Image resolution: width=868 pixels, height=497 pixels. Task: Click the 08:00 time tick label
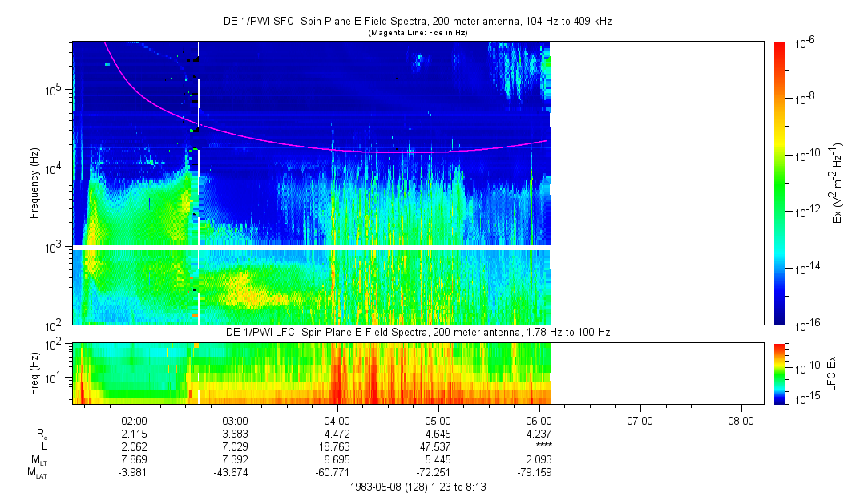coord(741,421)
